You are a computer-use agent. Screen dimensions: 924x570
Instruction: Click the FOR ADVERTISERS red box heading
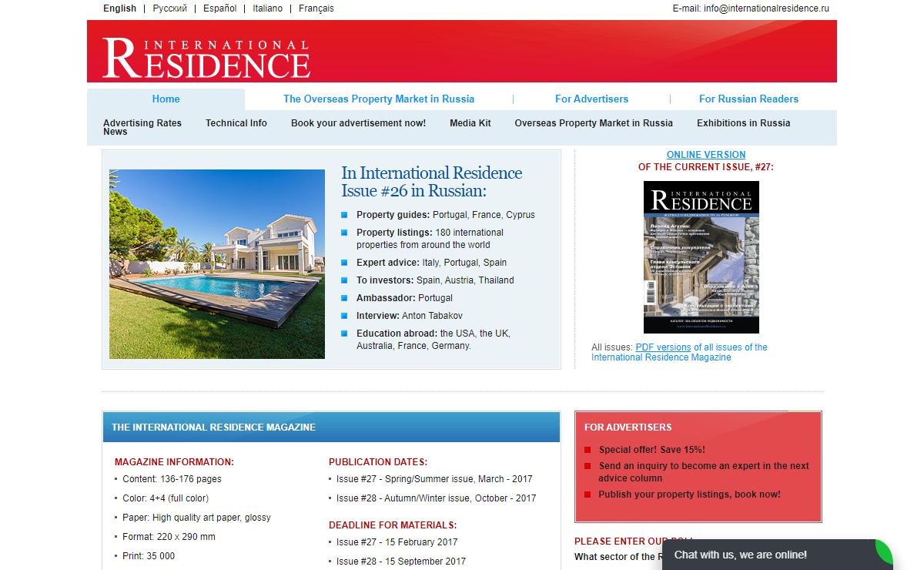tap(628, 427)
